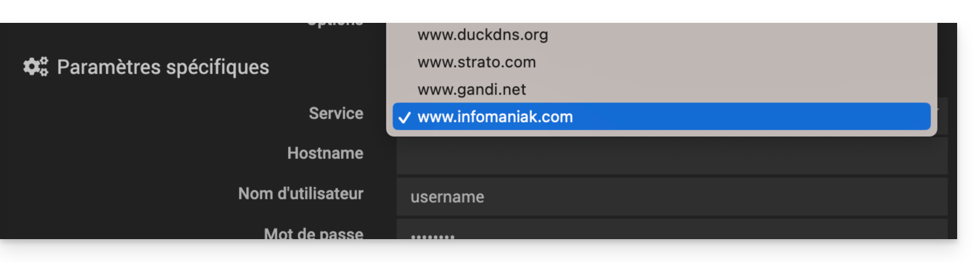Click into the empty Hostname field
The width and height of the screenshot is (980, 262).
point(671,156)
